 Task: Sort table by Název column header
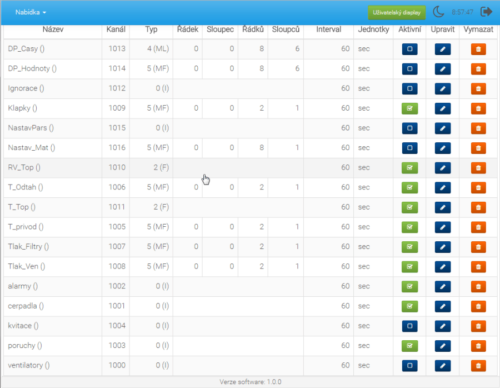pos(53,29)
